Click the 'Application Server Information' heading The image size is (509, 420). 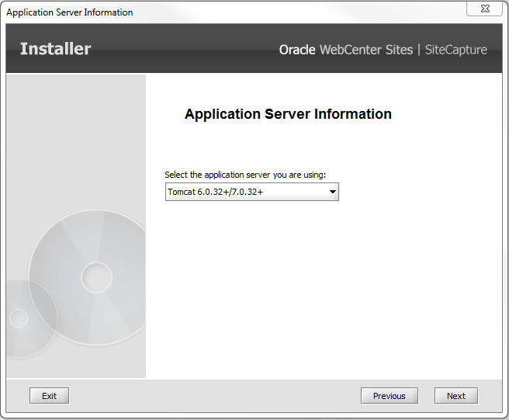coord(288,114)
